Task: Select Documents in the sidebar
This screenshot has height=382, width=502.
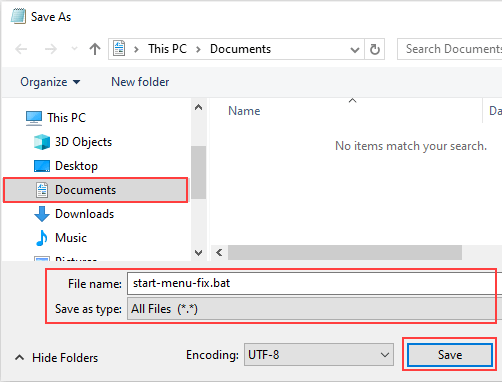Action: (x=95, y=190)
